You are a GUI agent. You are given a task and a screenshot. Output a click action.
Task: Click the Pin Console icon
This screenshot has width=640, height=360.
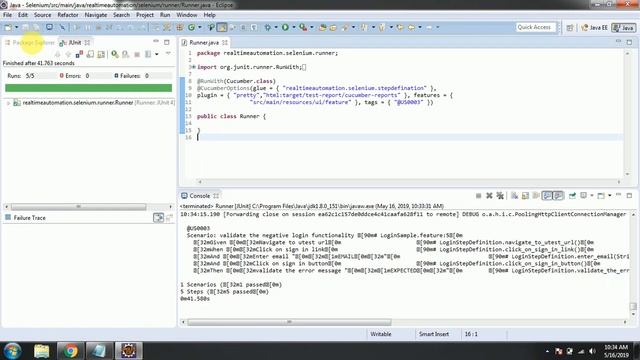(x=572, y=196)
